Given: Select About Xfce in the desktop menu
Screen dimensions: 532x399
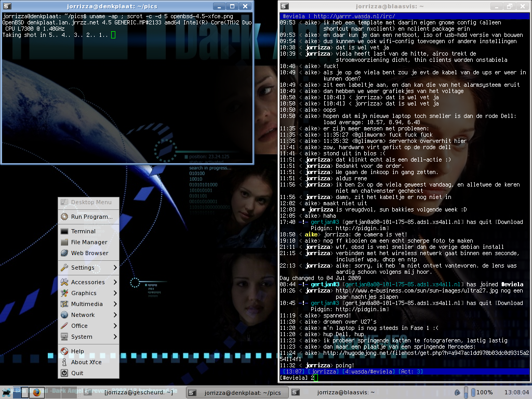Looking at the screenshot, I should pos(88,362).
